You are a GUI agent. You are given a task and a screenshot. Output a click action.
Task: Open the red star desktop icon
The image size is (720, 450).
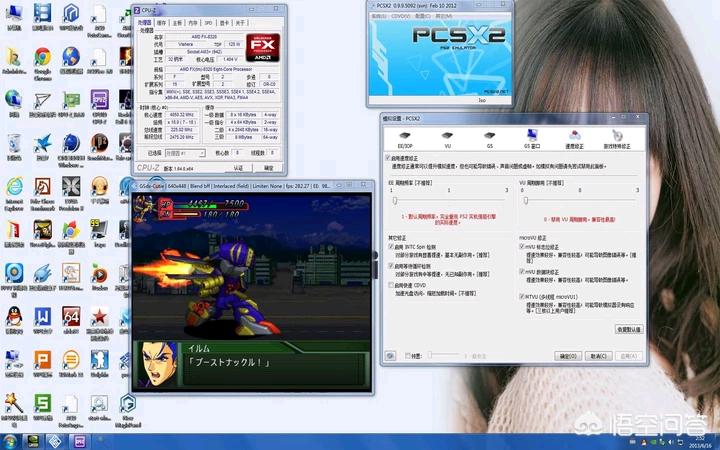[x=99, y=323]
